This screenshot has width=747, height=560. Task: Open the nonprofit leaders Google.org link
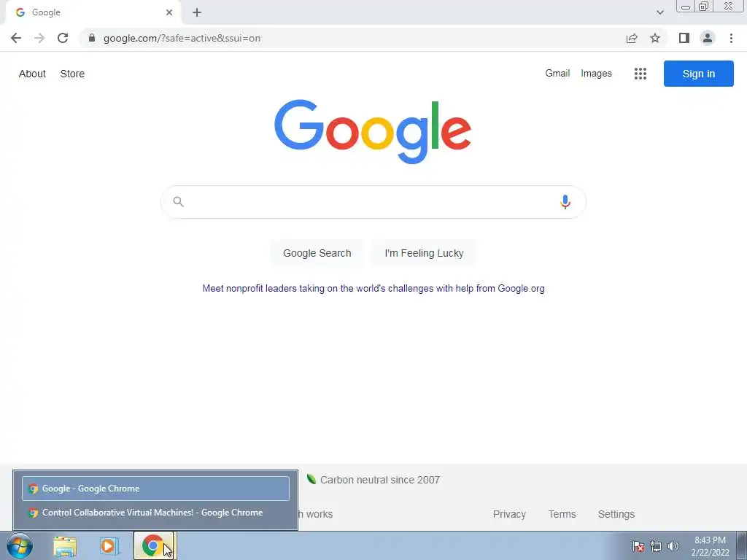click(373, 288)
